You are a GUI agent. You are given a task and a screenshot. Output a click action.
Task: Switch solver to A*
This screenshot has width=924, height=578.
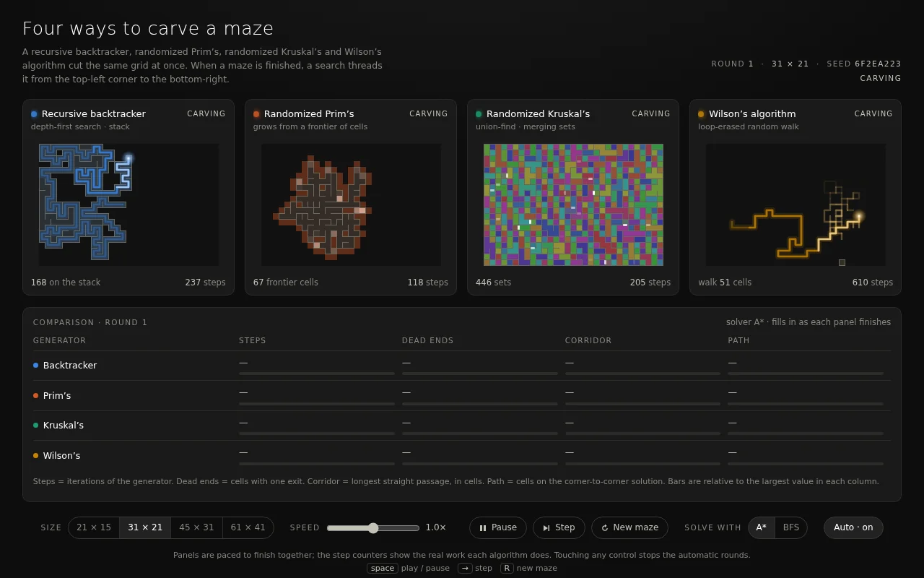(762, 527)
